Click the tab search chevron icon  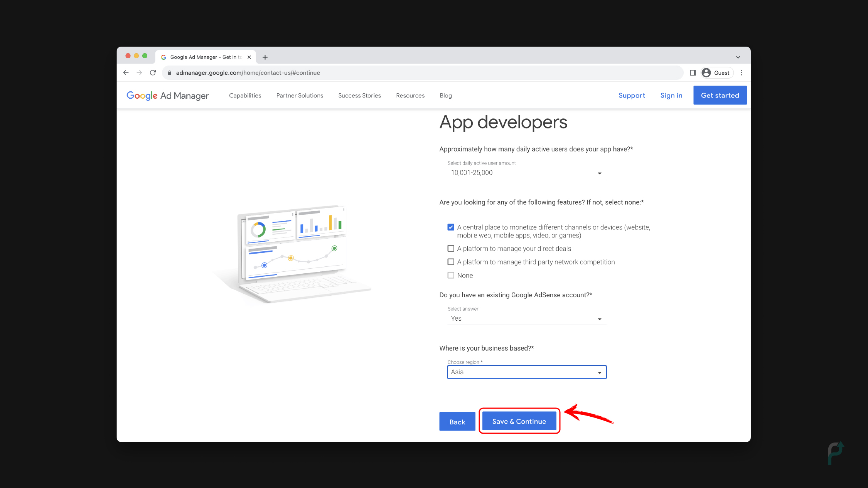(x=738, y=57)
